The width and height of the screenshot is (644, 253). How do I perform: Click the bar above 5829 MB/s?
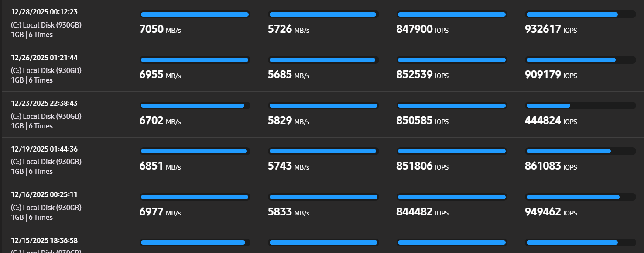(x=323, y=106)
